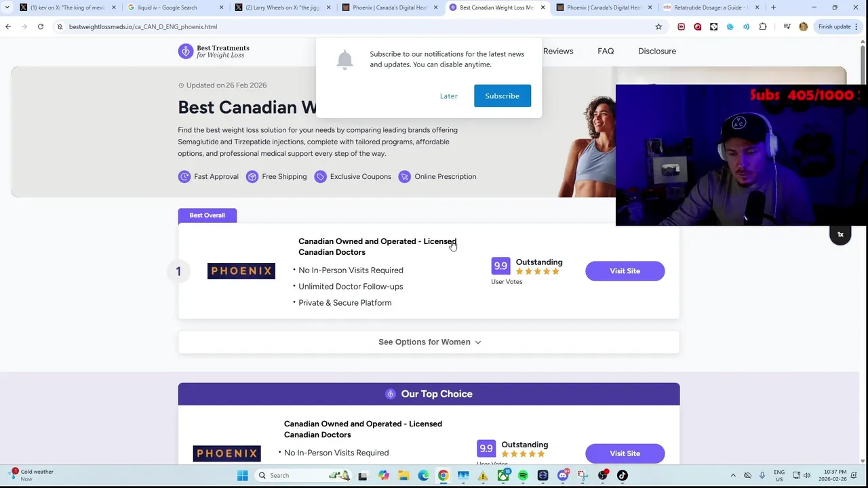Viewport: 868px width, 488px height.
Task: Open OBS Studio from the taskbar
Action: click(602, 475)
